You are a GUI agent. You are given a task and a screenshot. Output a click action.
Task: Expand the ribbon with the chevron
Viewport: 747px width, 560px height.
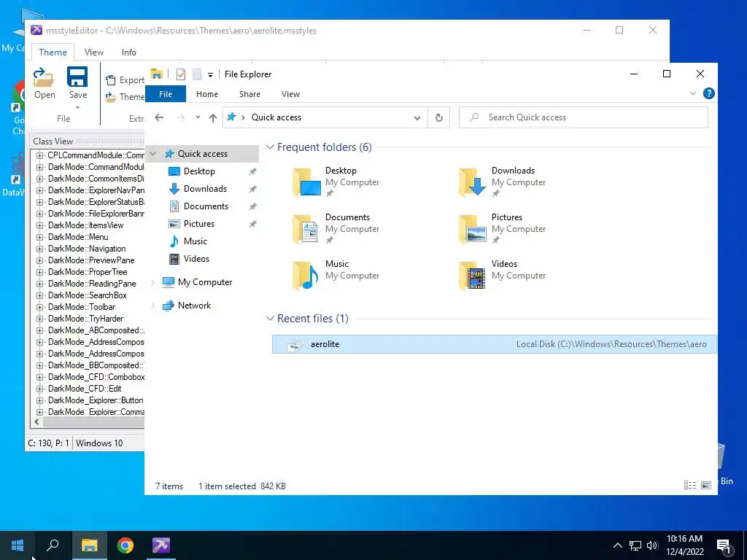(693, 93)
